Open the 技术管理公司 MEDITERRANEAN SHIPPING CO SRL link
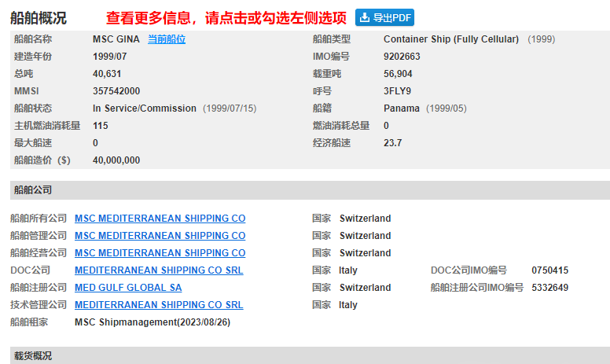 coord(159,305)
